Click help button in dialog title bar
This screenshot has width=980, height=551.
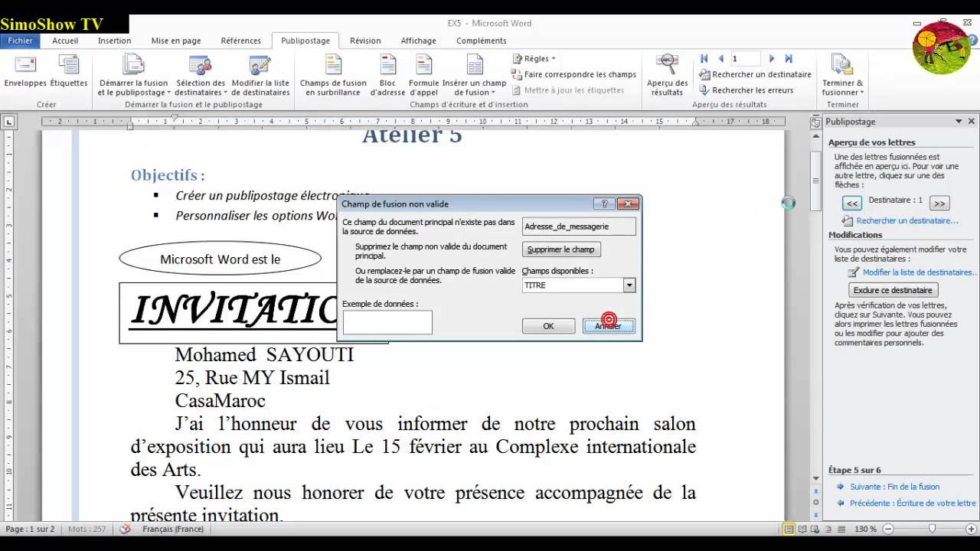[x=604, y=204]
